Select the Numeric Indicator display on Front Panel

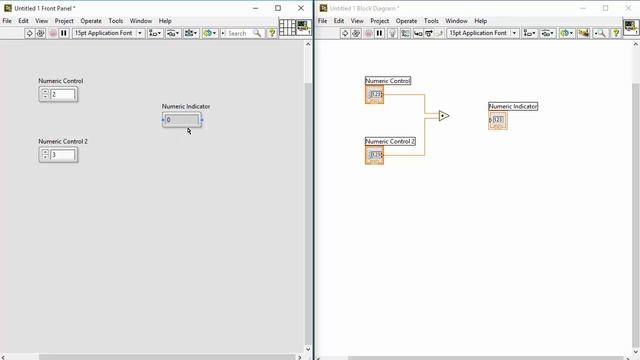click(x=182, y=120)
